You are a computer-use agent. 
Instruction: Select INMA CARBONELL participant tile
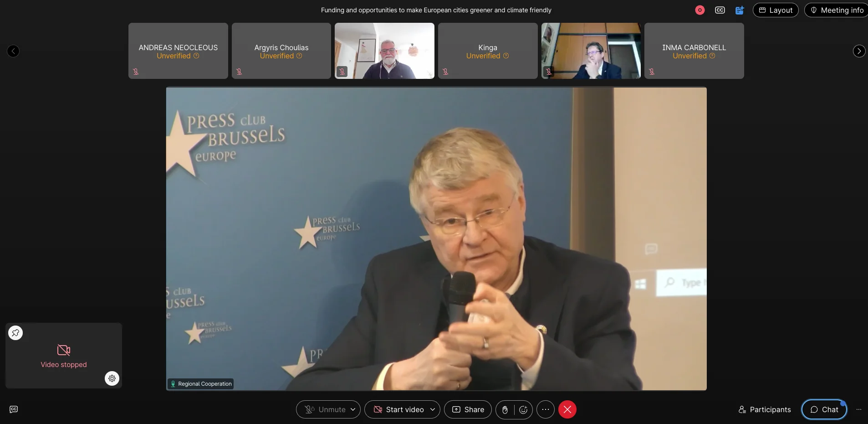tap(694, 51)
